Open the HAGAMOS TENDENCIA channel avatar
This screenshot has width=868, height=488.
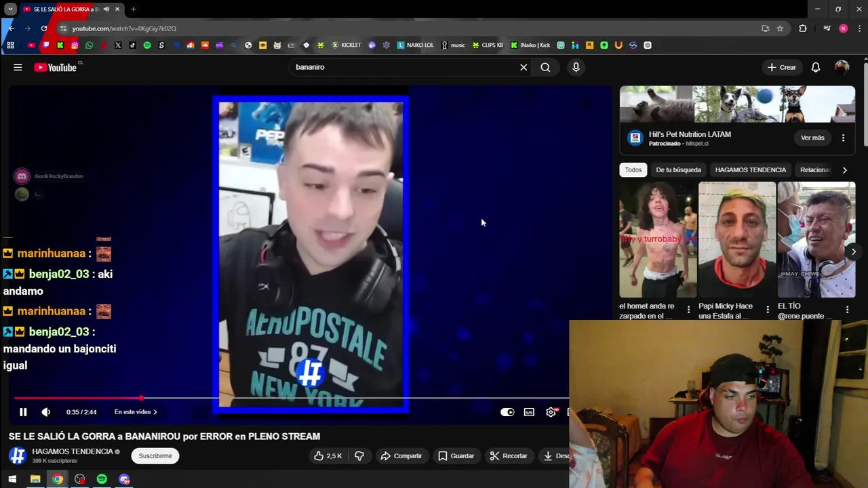[x=18, y=455]
